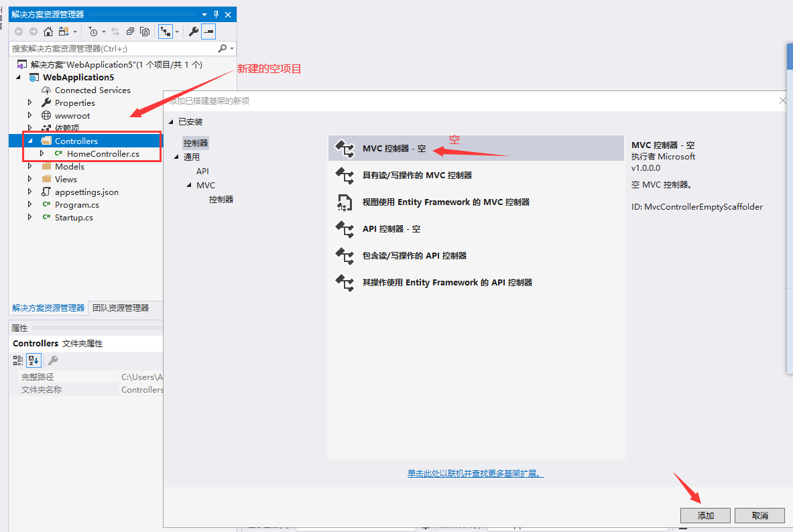Expand the Views folder node

pos(29,179)
